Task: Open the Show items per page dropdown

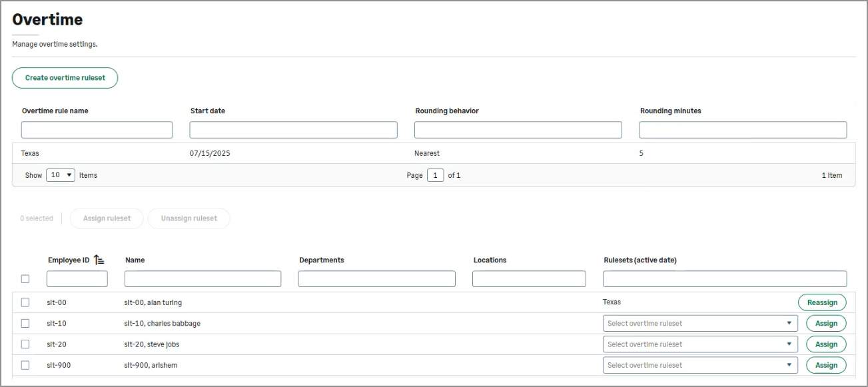Action: pos(60,175)
